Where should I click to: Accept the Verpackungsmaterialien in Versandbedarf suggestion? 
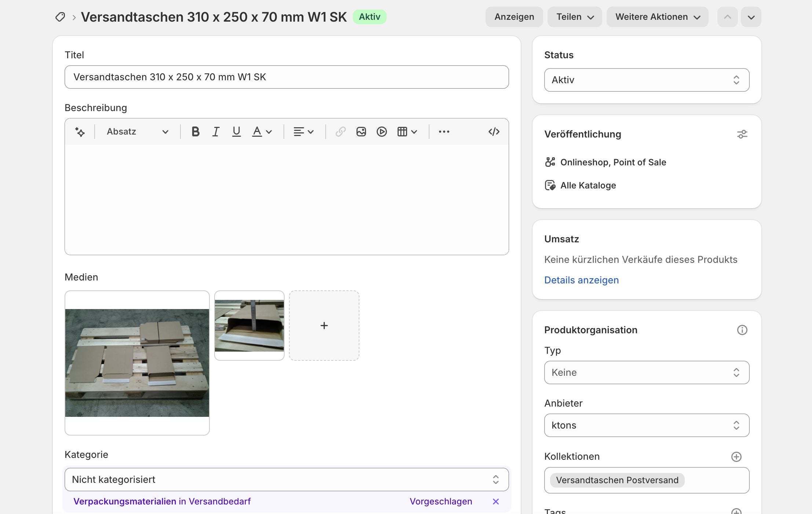pyautogui.click(x=162, y=502)
